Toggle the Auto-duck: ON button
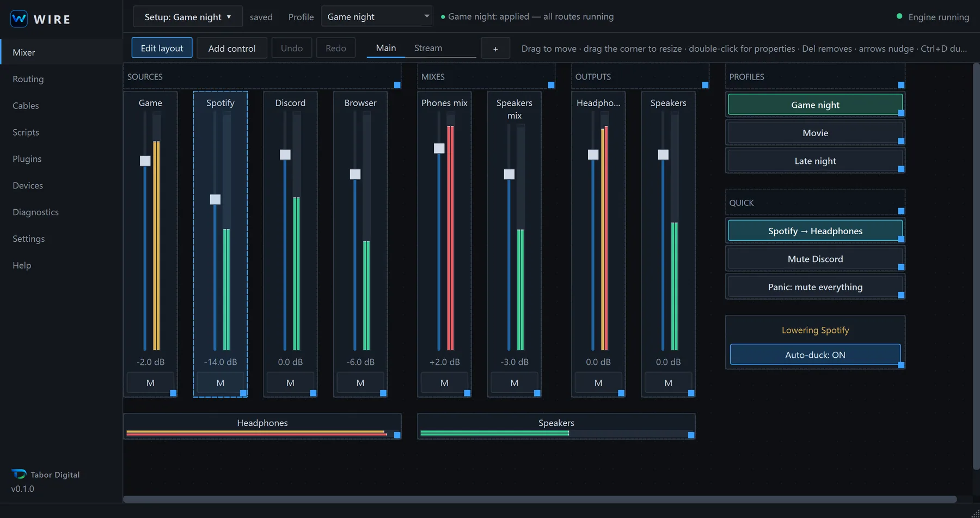 coord(815,355)
